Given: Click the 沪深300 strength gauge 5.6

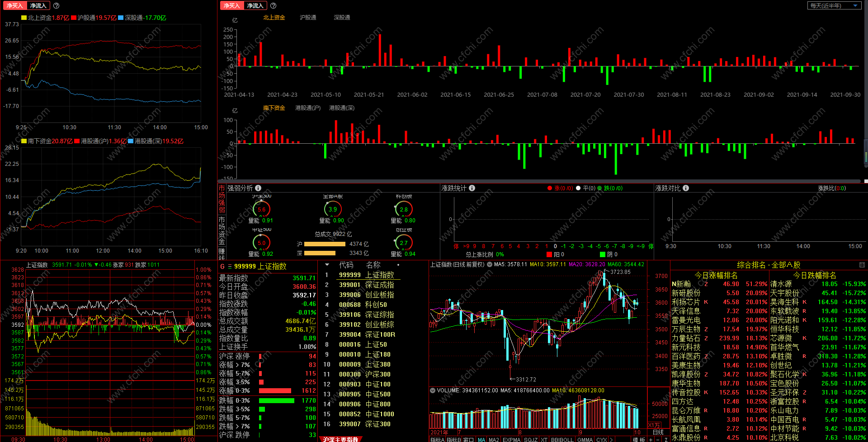Looking at the screenshot, I should (262, 209).
